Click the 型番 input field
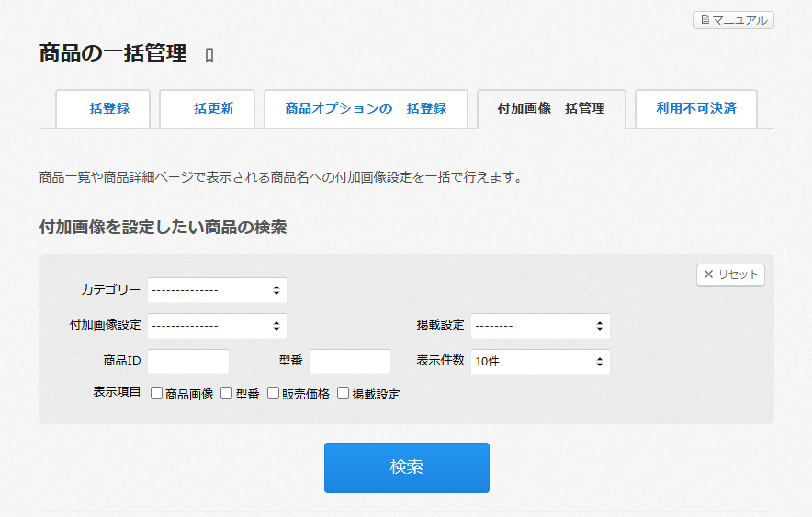The image size is (812, 517). pos(350,361)
